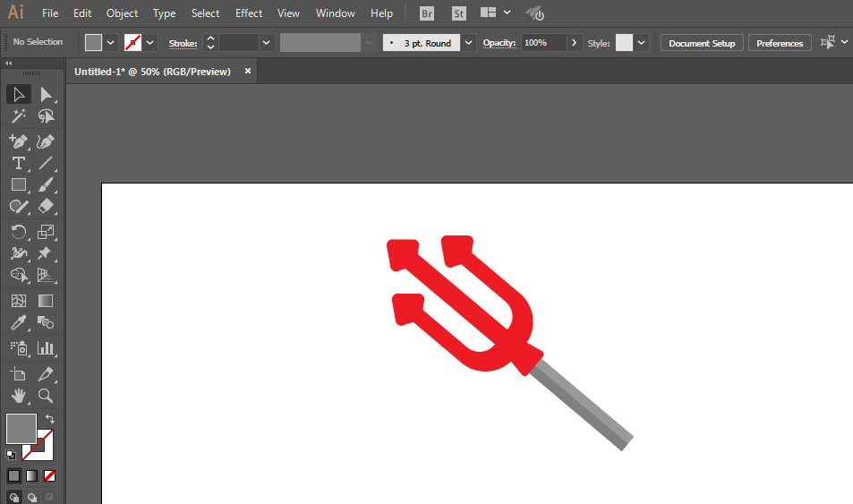This screenshot has height=504, width=853.
Task: Enable Draw Behind mode
Action: click(32, 498)
